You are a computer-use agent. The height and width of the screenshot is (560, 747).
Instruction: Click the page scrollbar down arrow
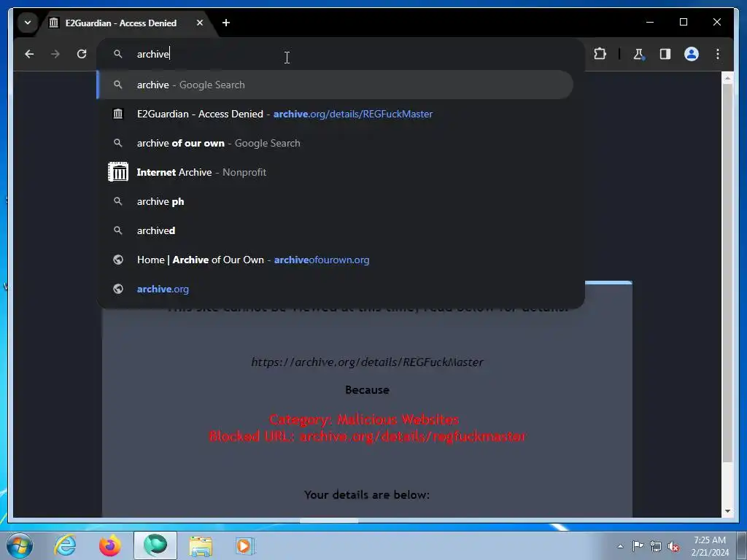pyautogui.click(x=727, y=511)
